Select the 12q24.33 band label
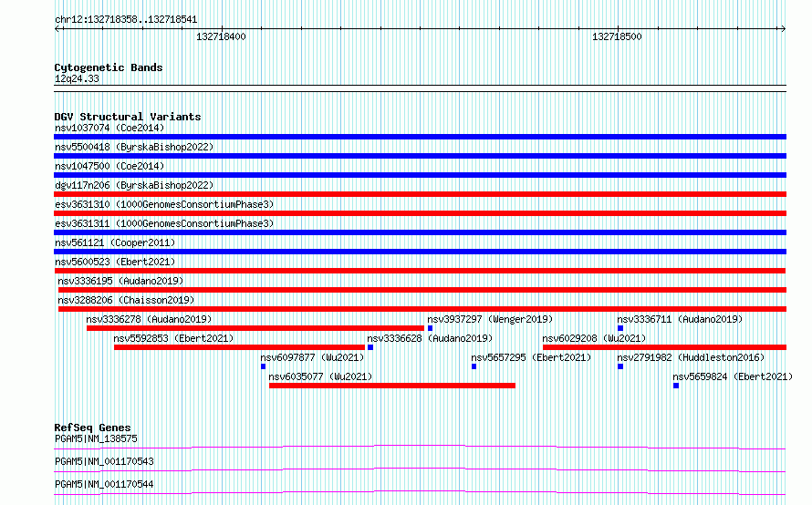Image resolution: width=812 pixels, height=505 pixels. pos(77,78)
